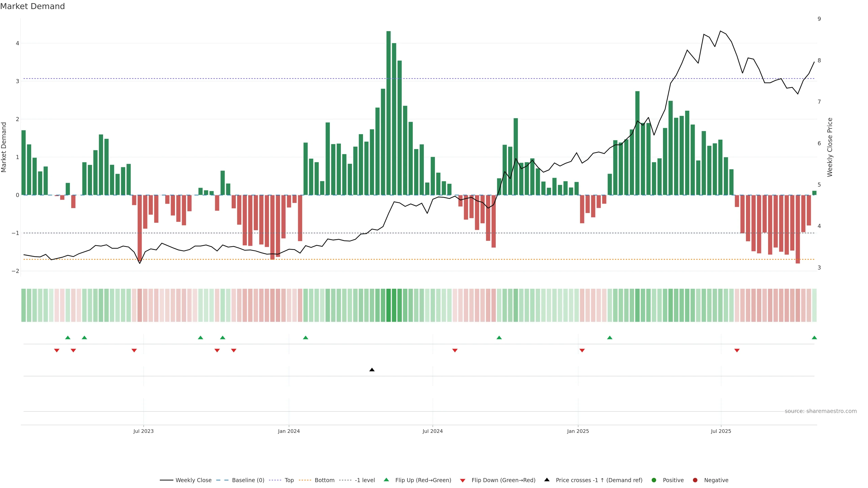
Task: Click the darkest green heatmap cell
Action: 389,305
